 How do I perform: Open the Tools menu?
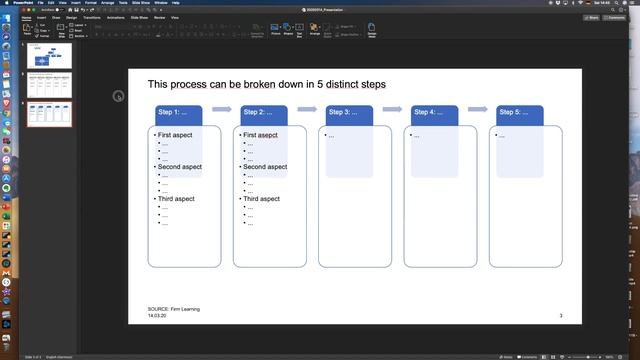coord(123,3)
